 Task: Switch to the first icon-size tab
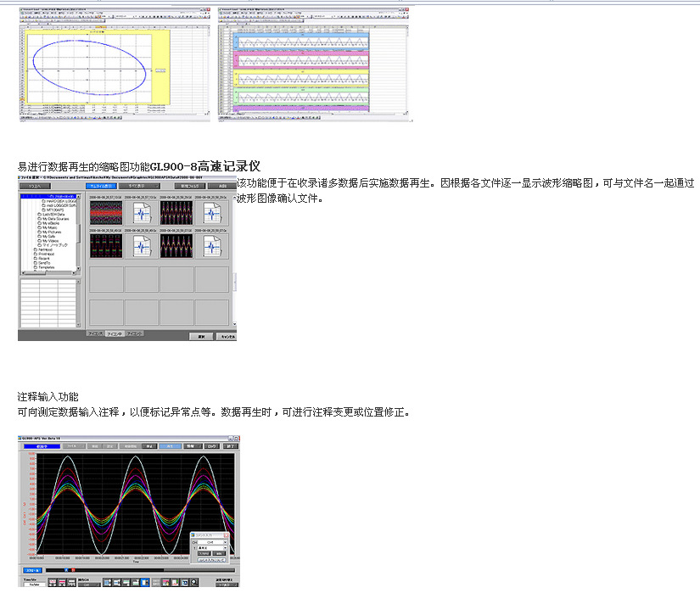click(x=96, y=333)
